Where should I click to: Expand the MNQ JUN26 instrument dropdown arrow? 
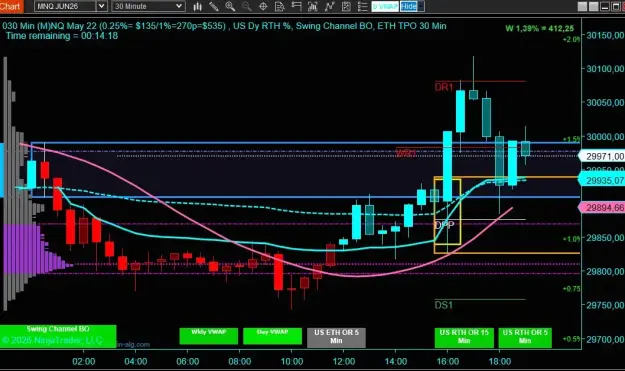click(101, 6)
